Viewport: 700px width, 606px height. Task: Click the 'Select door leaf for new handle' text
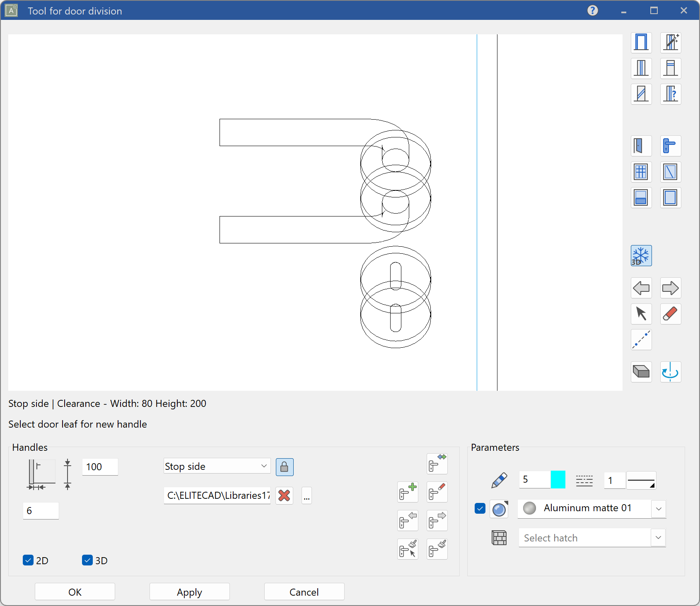click(78, 424)
